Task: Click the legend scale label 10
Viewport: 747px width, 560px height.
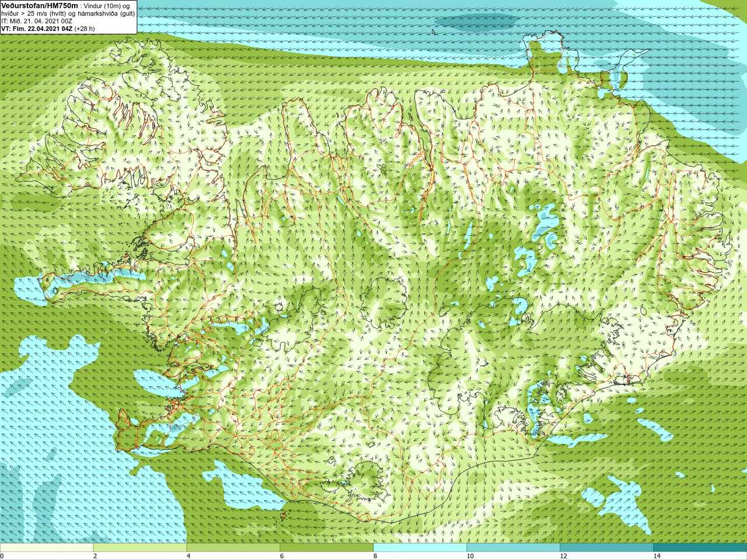Action: [470, 556]
